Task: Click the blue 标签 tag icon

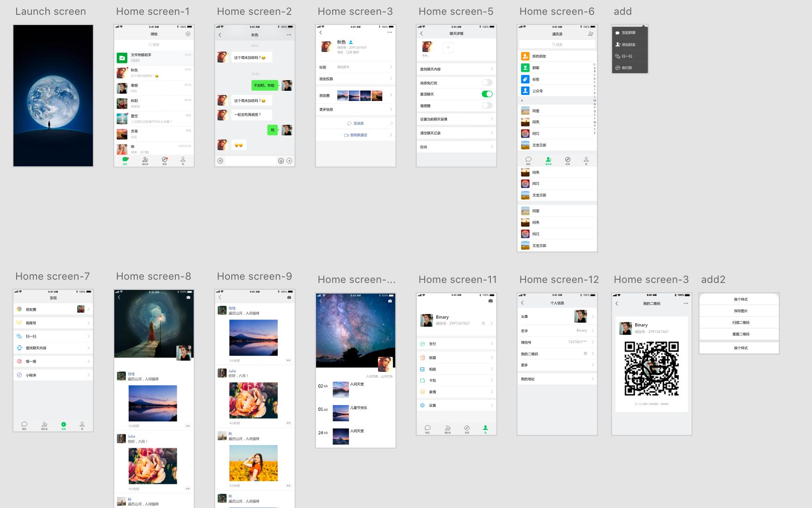Action: [525, 79]
